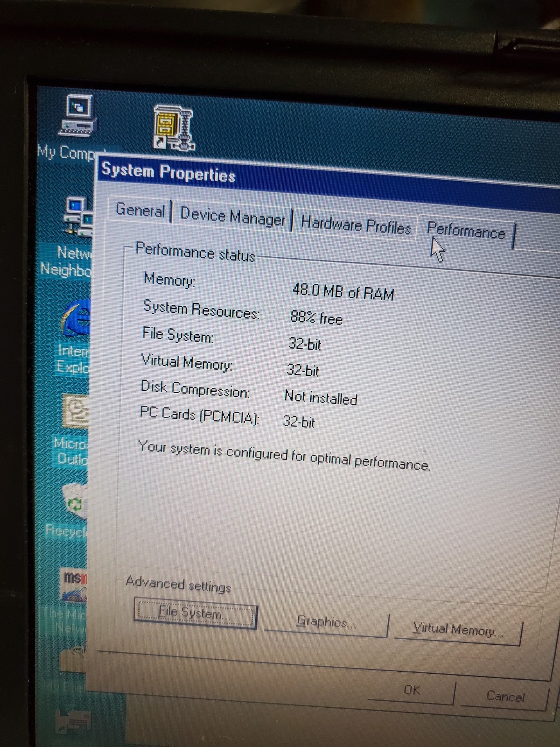Click the 'Advanced settings' group heading
This screenshot has height=747, width=560.
(178, 585)
